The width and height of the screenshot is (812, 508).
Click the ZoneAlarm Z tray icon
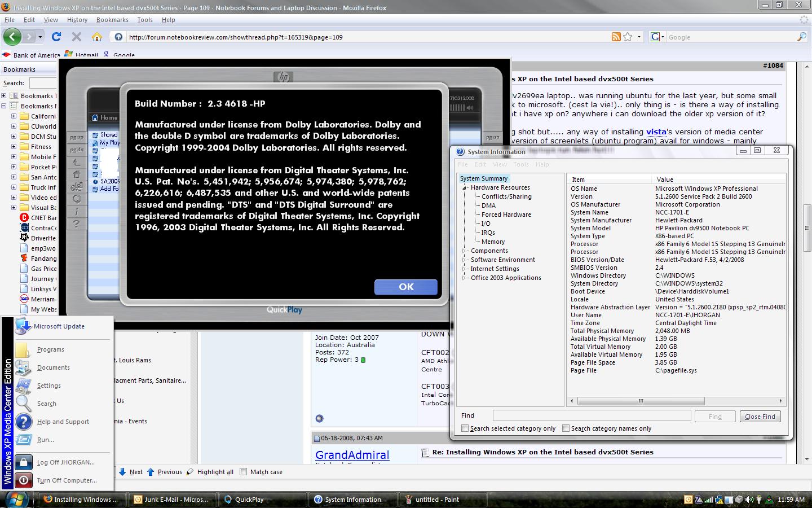pos(699,500)
